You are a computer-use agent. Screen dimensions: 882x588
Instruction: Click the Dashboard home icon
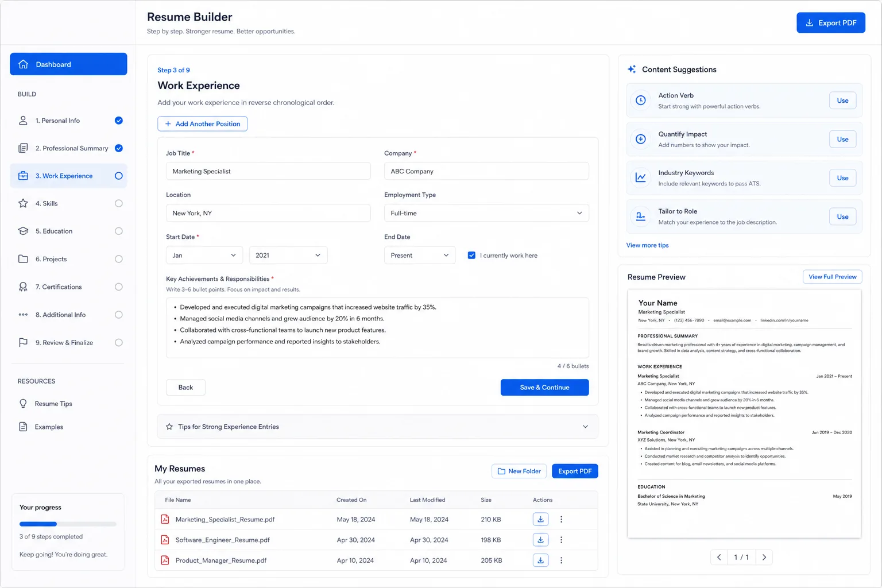point(23,64)
